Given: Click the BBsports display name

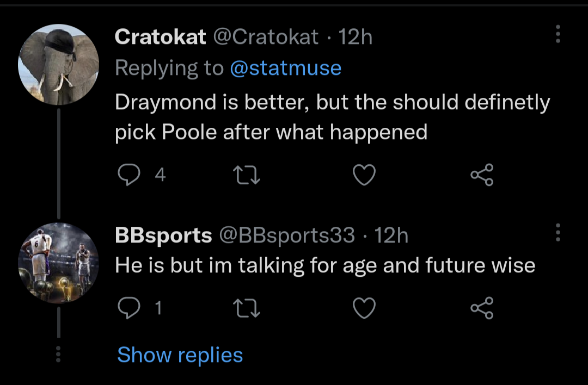Looking at the screenshot, I should pos(163,235).
